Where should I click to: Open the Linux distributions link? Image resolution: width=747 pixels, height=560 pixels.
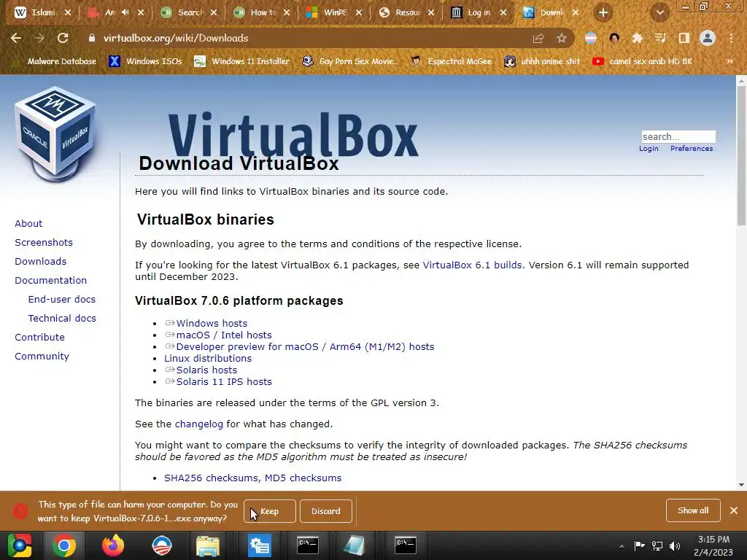pos(208,358)
